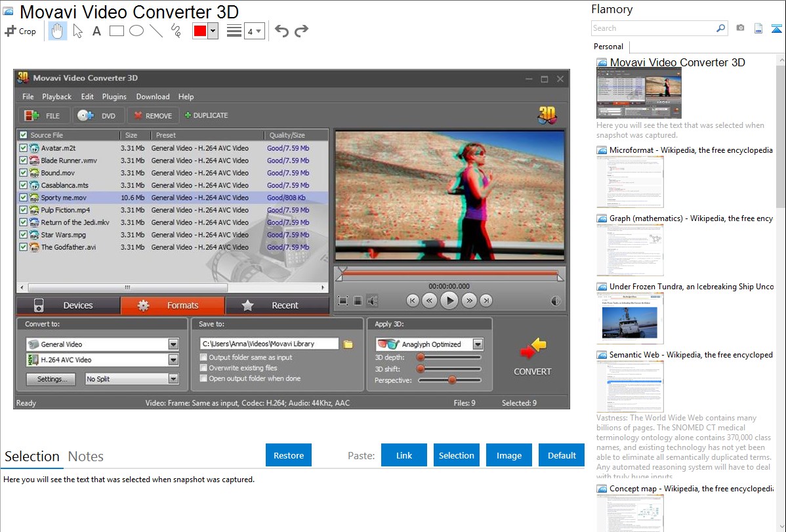
Task: Click the Restore button
Action: click(289, 455)
